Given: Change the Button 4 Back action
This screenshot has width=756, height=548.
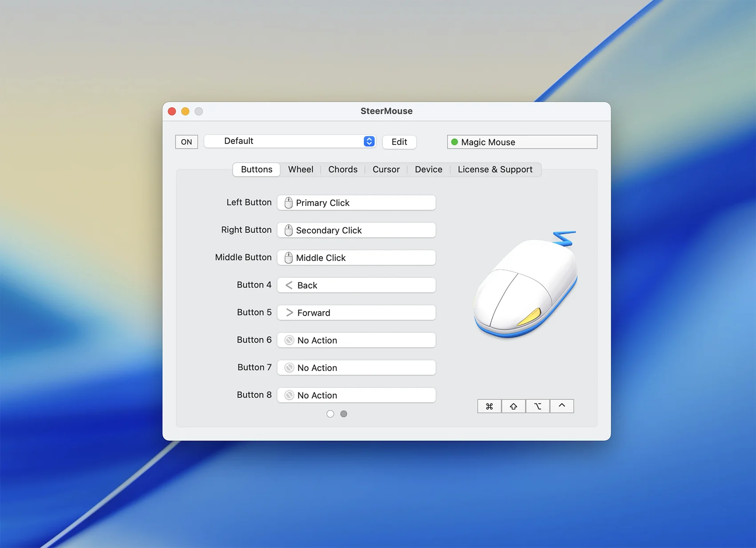Looking at the screenshot, I should click(356, 285).
